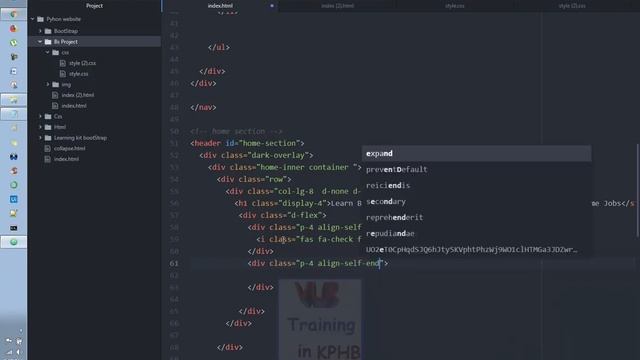The height and width of the screenshot is (360, 640).
Task: Click line number 61 in the gutter
Action: click(x=174, y=263)
